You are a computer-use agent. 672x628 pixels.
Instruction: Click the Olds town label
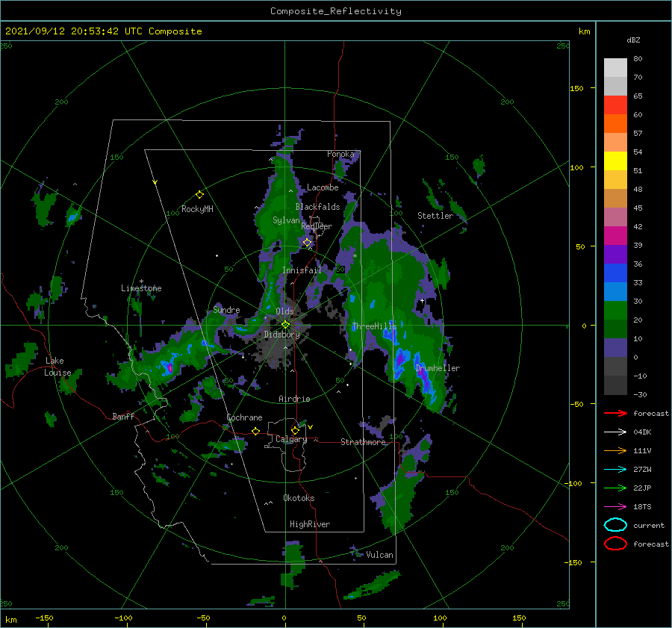[x=284, y=311]
